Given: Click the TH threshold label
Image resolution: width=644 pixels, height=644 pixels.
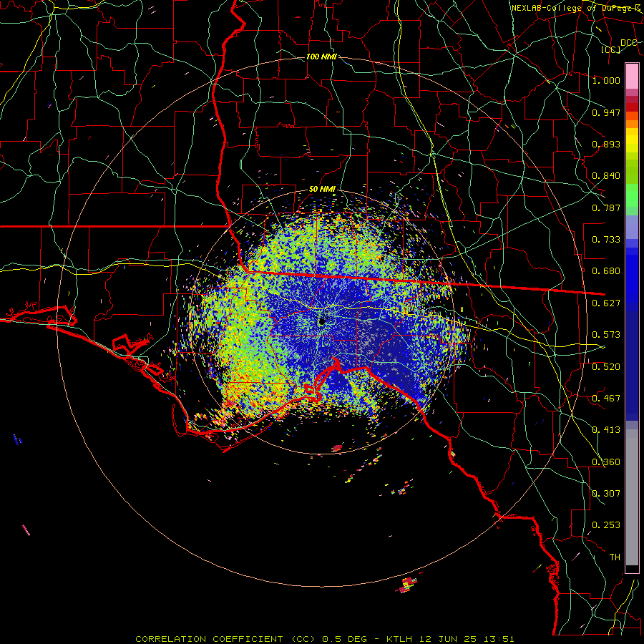Looking at the screenshot, I should tap(615, 557).
